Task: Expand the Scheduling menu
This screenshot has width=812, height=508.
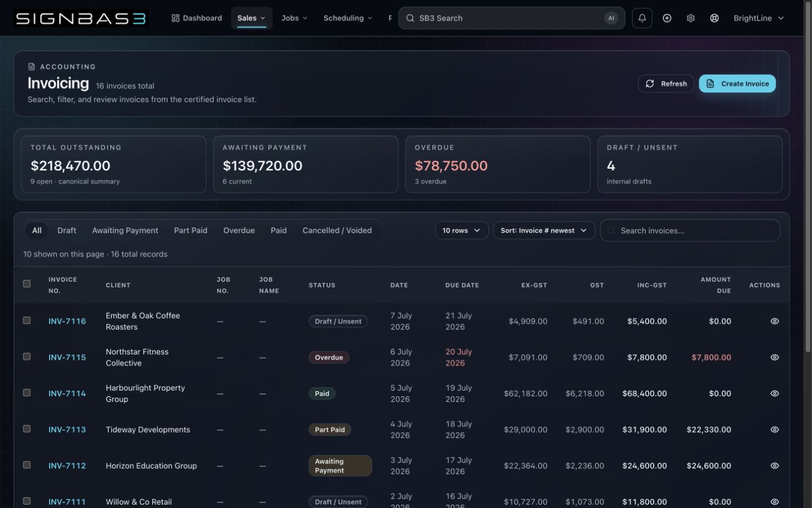Action: coord(348,18)
